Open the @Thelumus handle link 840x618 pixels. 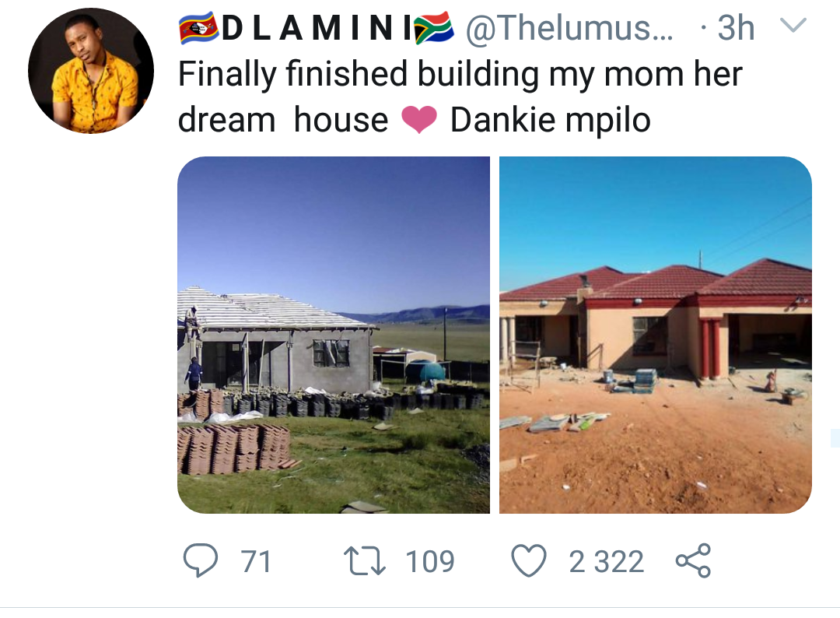pos(571,30)
